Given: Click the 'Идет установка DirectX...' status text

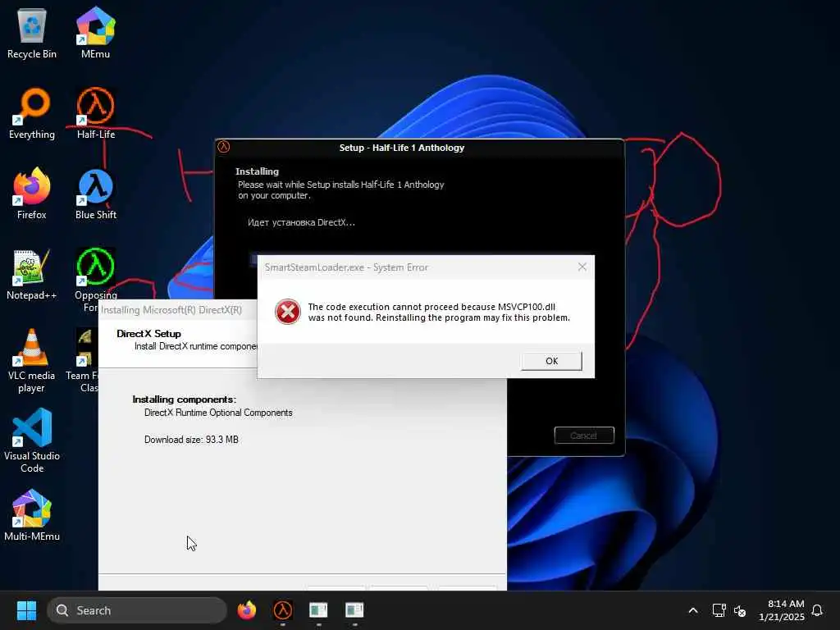Looking at the screenshot, I should tap(301, 222).
